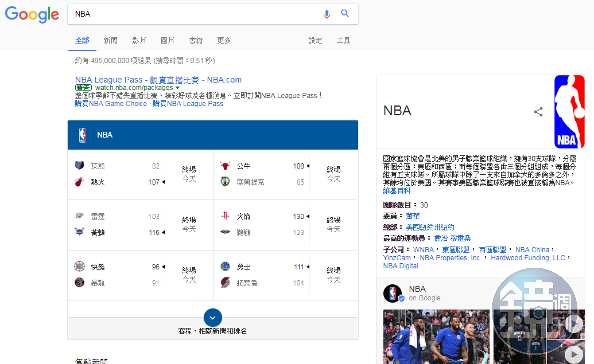Click the NBA title in blue header
Screen dimensions: 594x364
[105, 135]
